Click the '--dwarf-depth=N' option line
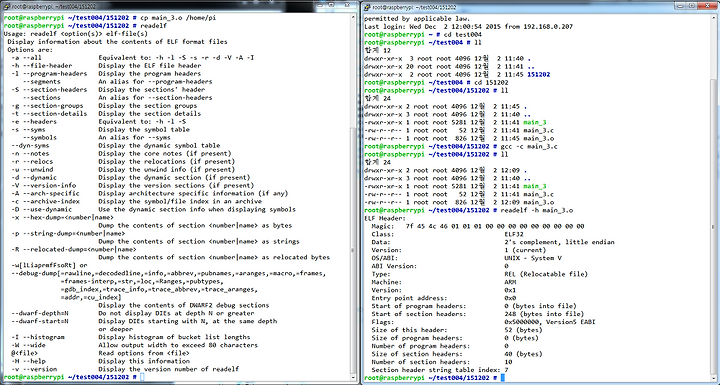 [x=133, y=313]
